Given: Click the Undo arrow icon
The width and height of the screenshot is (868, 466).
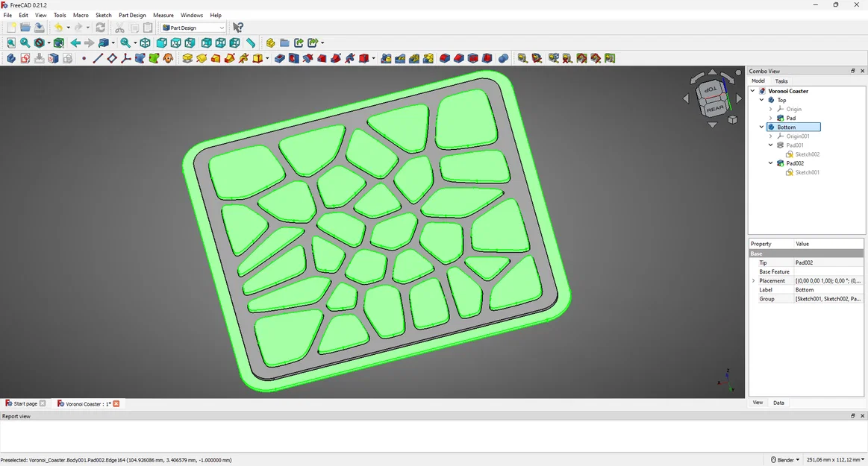Looking at the screenshot, I should tap(58, 28).
